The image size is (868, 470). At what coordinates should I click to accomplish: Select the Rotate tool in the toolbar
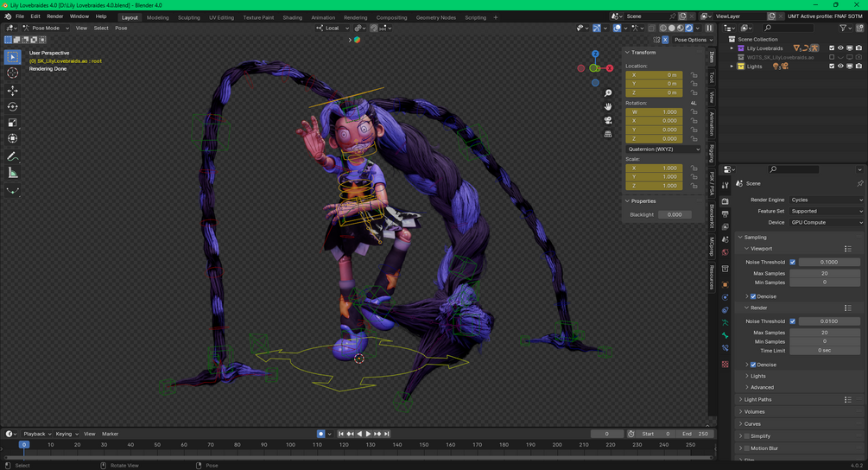pyautogui.click(x=12, y=106)
